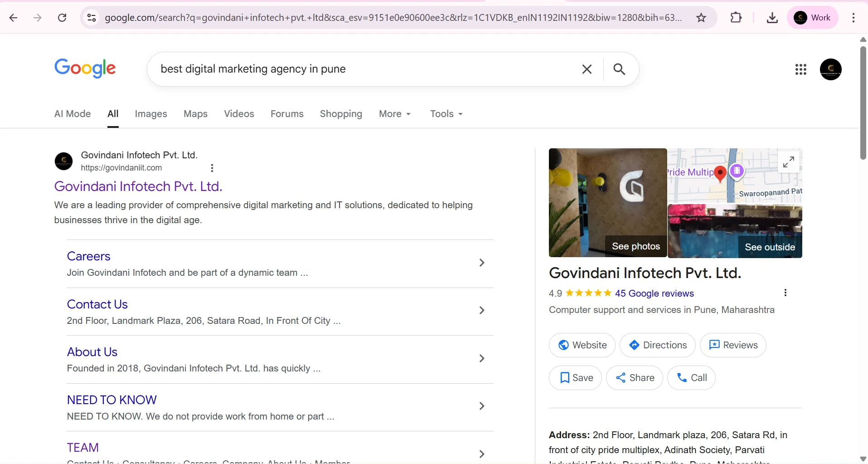Open the Google apps grid

[x=801, y=69]
